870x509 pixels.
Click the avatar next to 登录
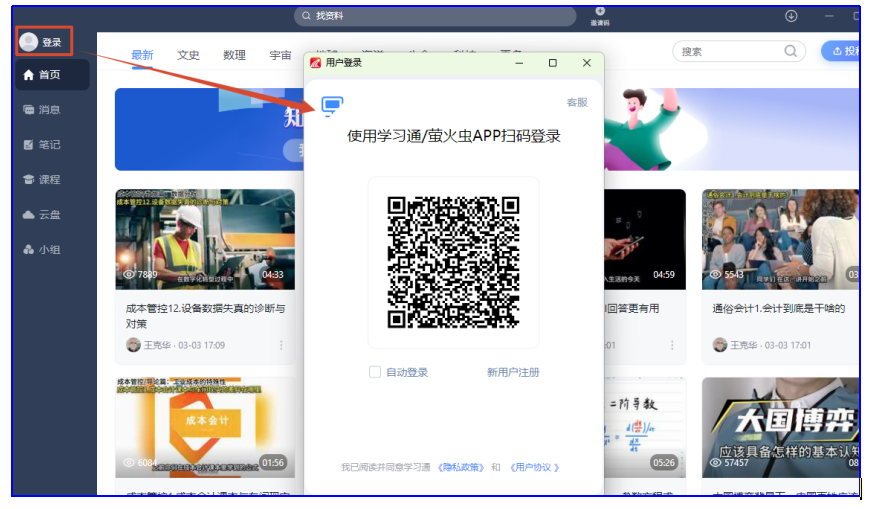pos(28,42)
